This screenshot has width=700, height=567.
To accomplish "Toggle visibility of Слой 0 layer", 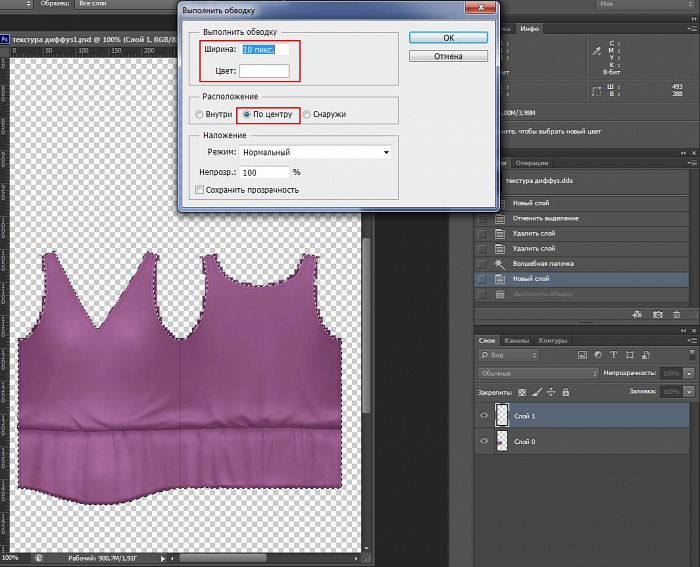I will 486,441.
